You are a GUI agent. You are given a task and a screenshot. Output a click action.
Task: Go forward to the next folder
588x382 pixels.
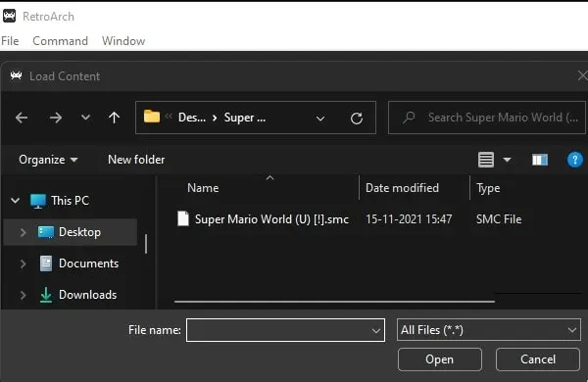tap(56, 118)
